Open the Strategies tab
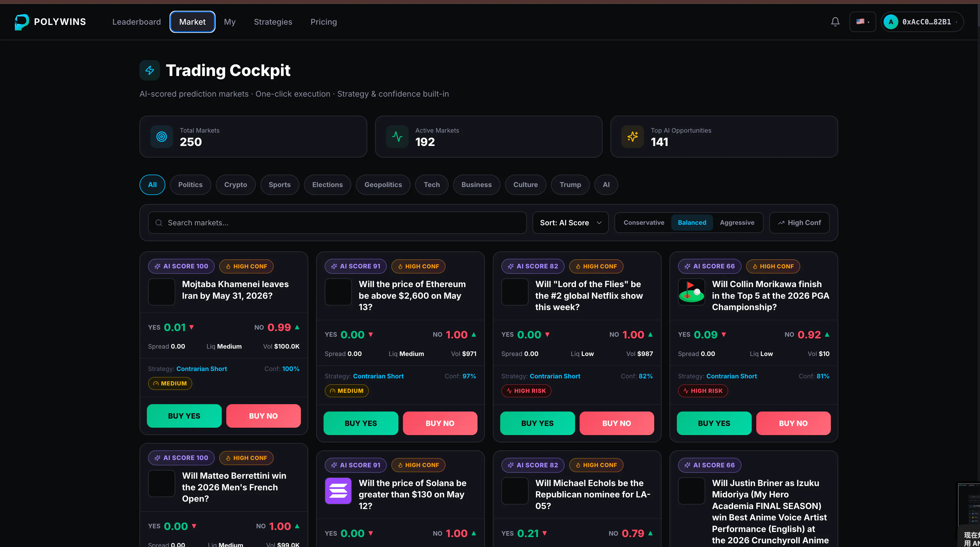Image resolution: width=980 pixels, height=547 pixels. point(273,22)
